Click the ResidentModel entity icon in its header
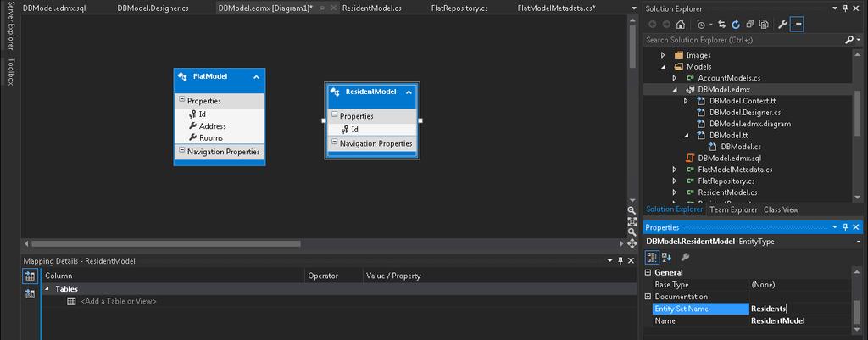868x340 pixels. tap(335, 92)
